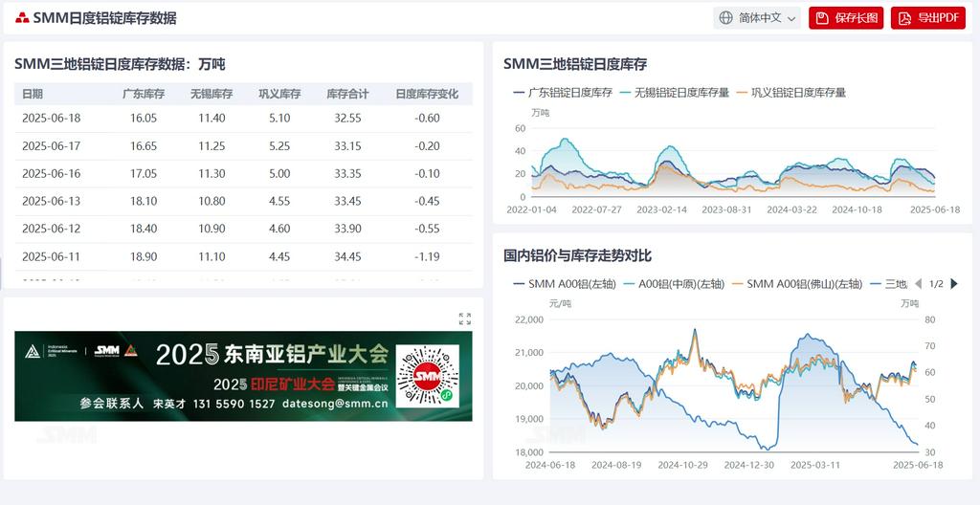
Task: Click the 日期 column header
Action: pos(33,94)
